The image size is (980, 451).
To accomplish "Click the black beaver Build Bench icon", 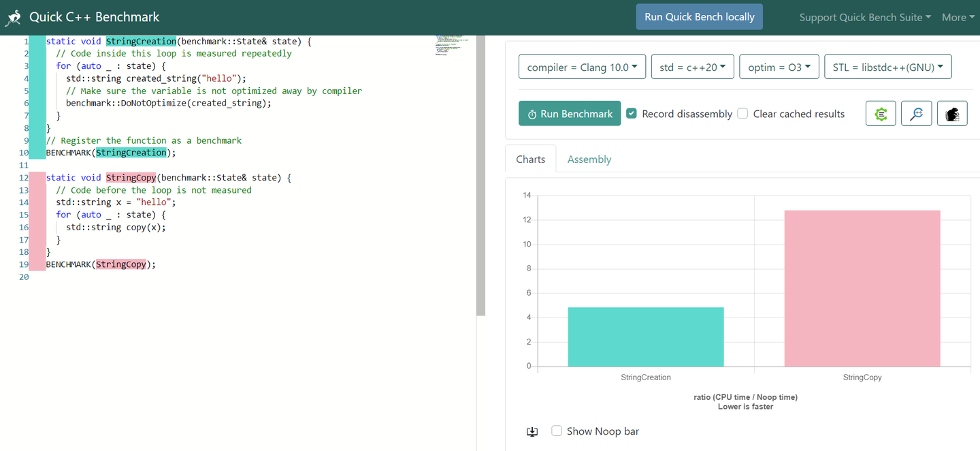I will 952,114.
